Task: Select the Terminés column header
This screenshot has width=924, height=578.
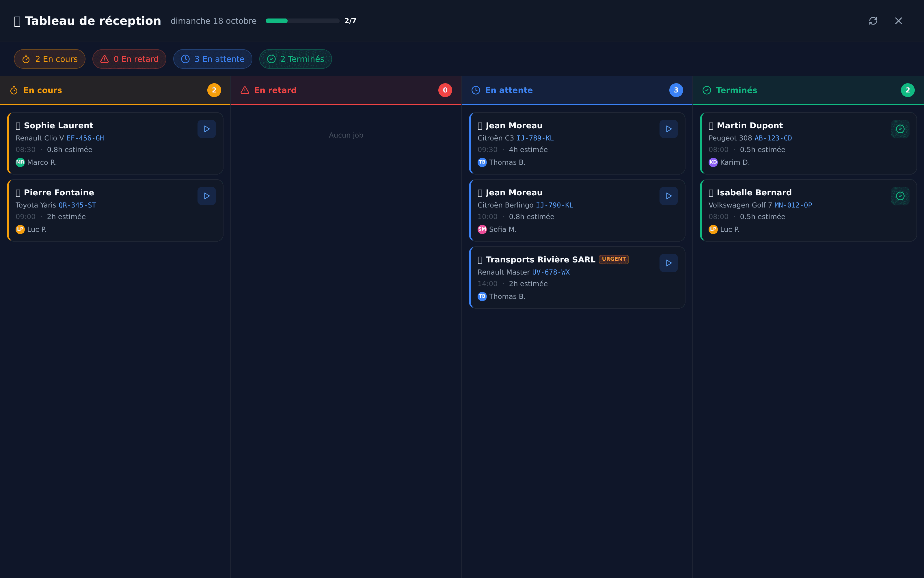Action: coord(808,90)
